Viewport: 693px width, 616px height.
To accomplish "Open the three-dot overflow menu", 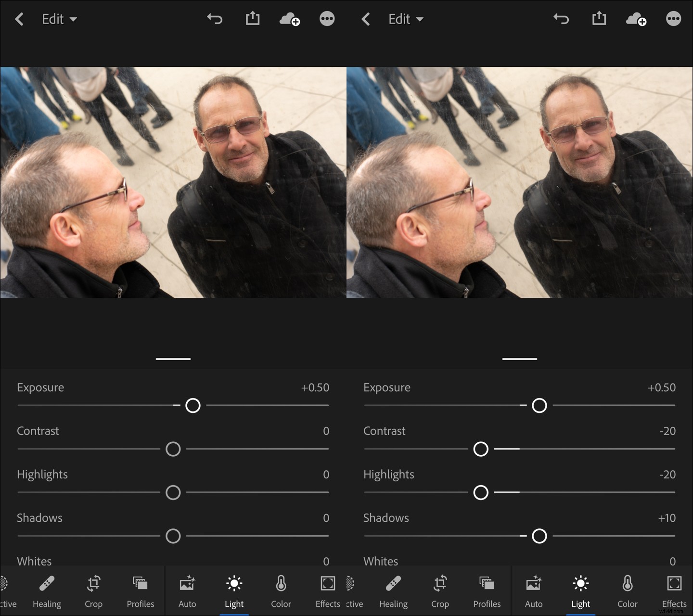I will point(327,19).
